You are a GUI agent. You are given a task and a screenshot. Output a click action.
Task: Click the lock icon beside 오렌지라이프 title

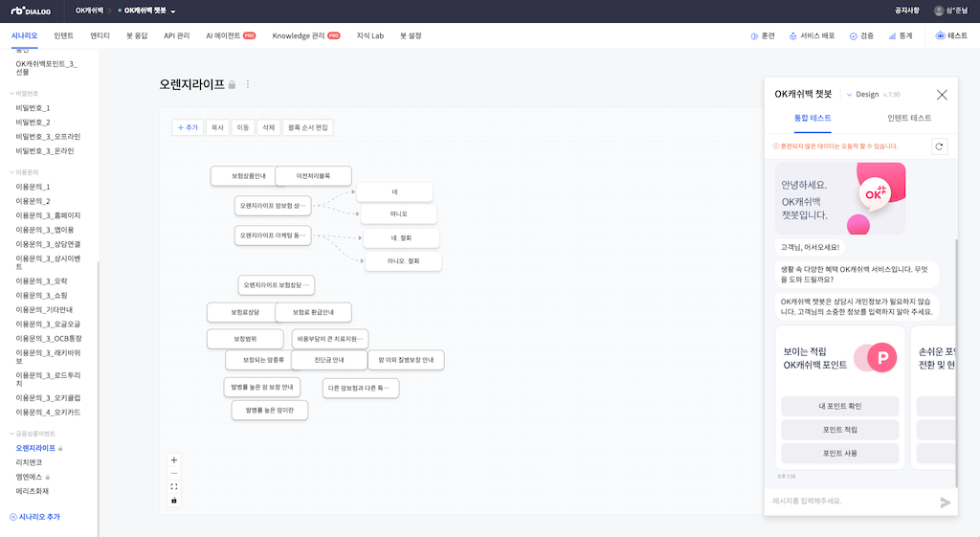[232, 85]
